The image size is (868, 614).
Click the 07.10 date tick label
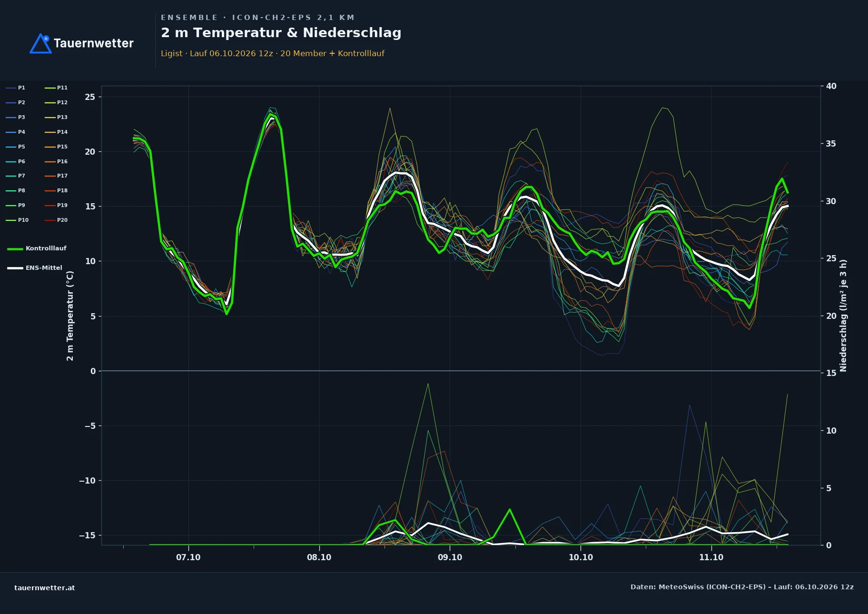(x=188, y=557)
